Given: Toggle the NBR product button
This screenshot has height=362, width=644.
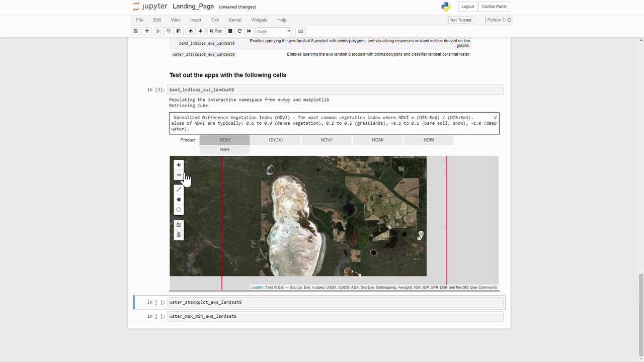Looking at the screenshot, I should [224, 149].
